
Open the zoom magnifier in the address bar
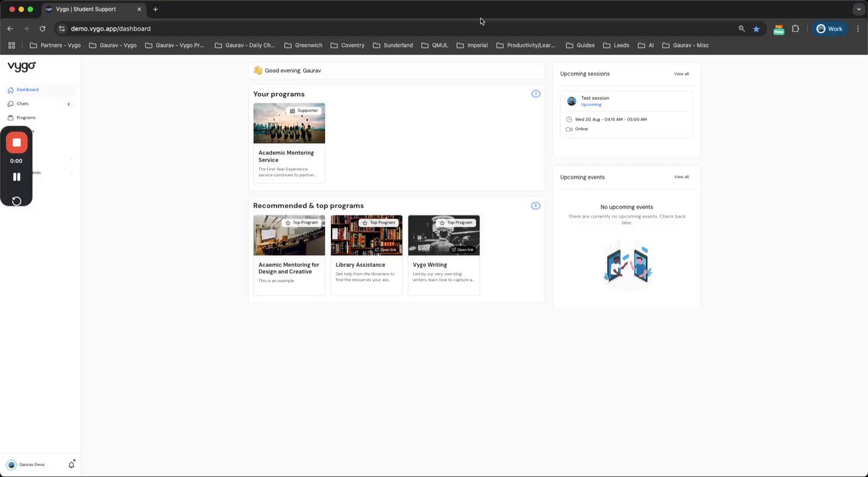click(x=741, y=28)
